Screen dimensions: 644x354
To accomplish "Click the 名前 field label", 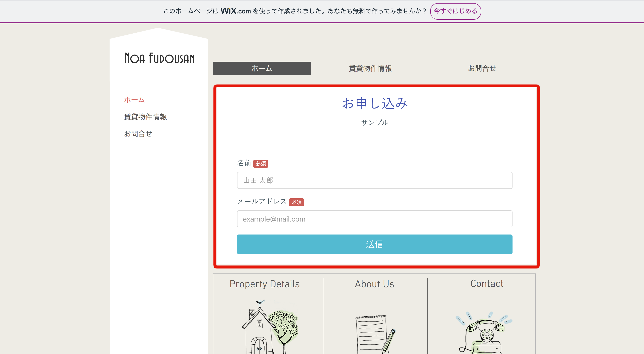I will tap(244, 163).
